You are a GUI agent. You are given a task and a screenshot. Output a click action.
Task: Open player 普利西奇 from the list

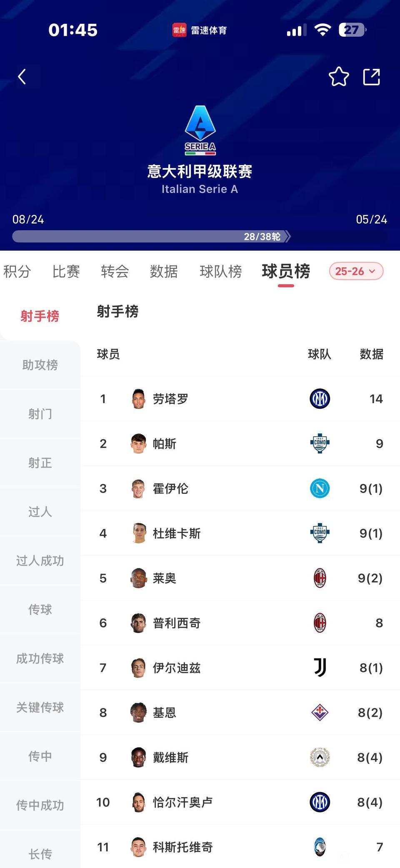(x=177, y=623)
